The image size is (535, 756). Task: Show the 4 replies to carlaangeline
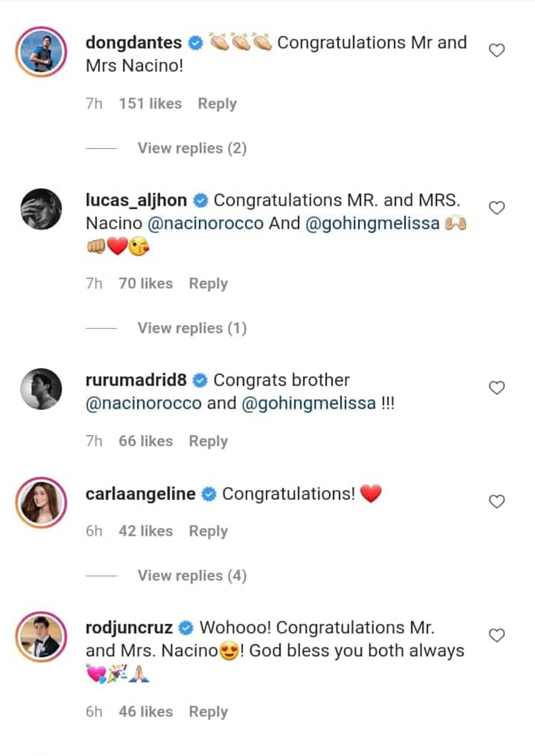[192, 576]
